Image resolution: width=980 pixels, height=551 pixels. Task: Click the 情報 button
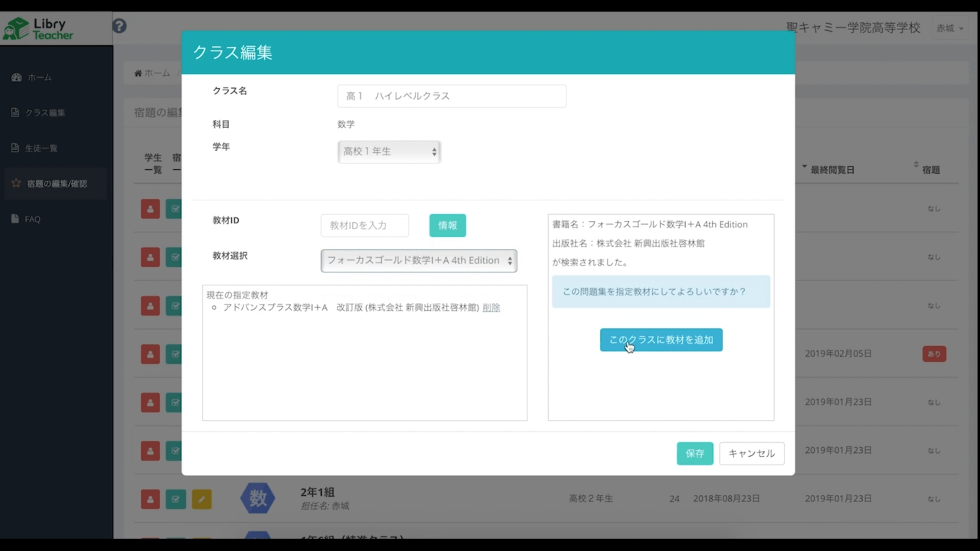point(447,225)
